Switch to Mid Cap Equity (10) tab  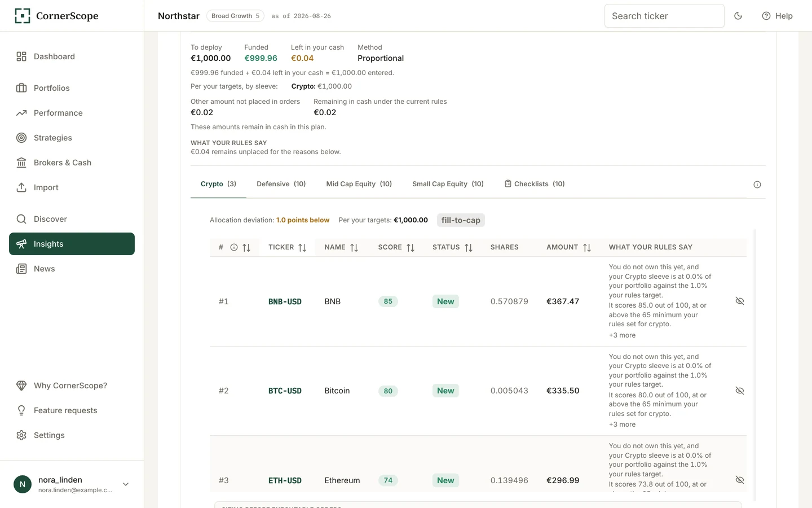(359, 184)
